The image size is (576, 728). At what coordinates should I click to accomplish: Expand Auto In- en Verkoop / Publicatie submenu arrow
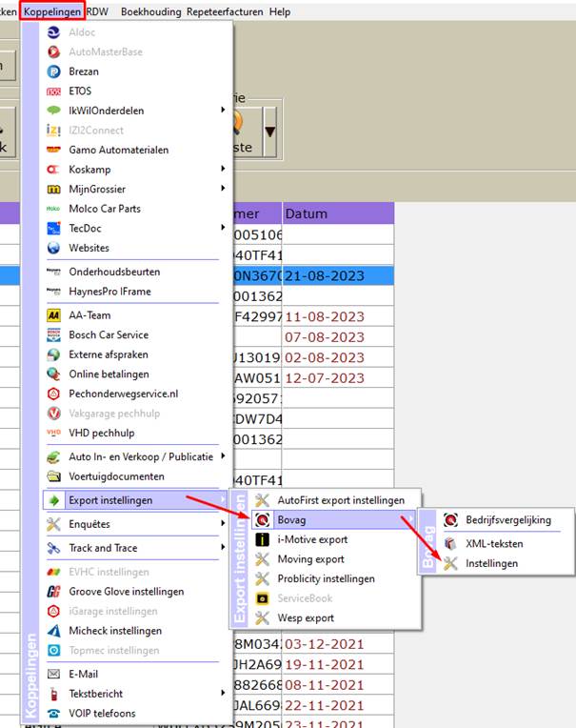[x=223, y=455]
